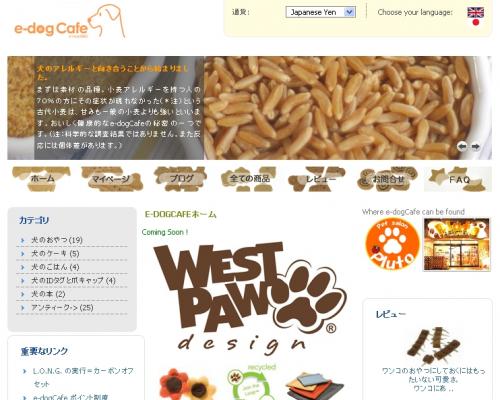This screenshot has height=400, width=500.
Task: Open the マイページ navigation tab
Action: tap(111, 179)
